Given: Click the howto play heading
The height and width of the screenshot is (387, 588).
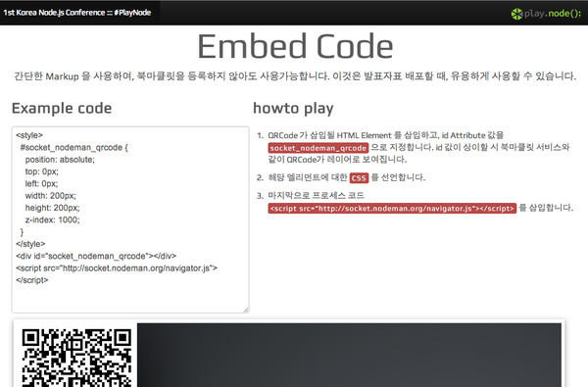Looking at the screenshot, I should [x=293, y=109].
